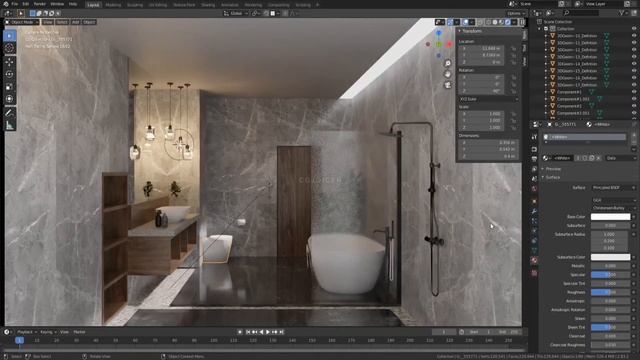The width and height of the screenshot is (640, 360).
Task: Click the outliner filter funnel icon
Action: click(x=623, y=13)
